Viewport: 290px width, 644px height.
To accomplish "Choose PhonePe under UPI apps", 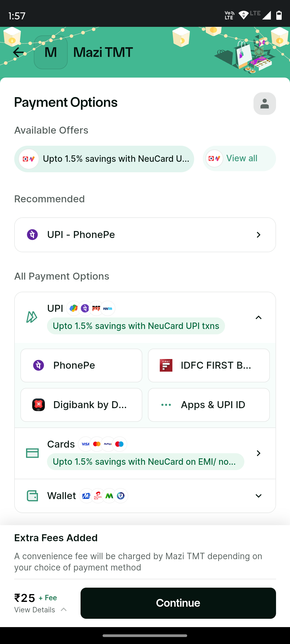I will (81, 365).
